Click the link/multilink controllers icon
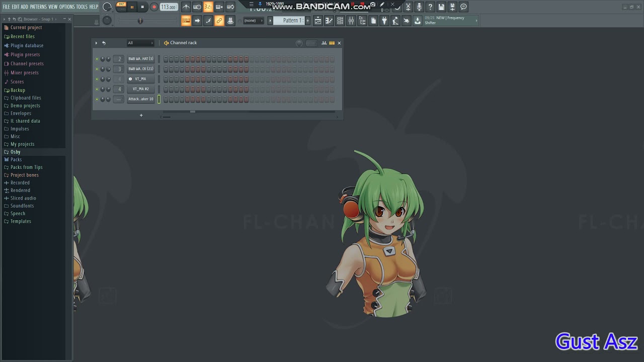The height and width of the screenshot is (362, 644). coord(219,21)
